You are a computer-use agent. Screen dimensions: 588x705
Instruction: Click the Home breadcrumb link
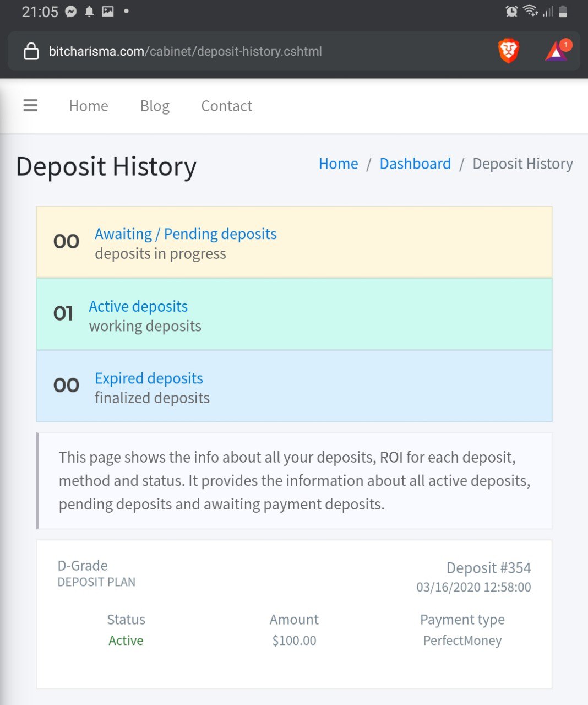tap(338, 164)
